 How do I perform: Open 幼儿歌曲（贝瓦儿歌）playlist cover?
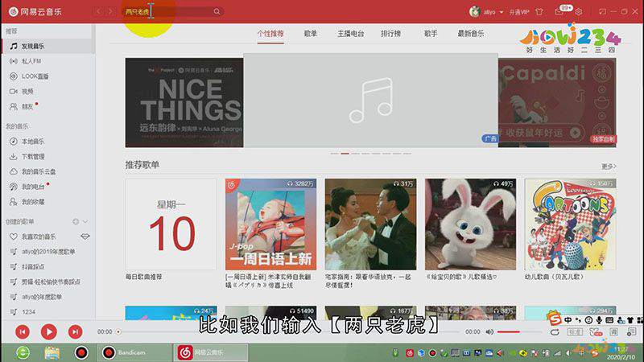[x=570, y=224]
